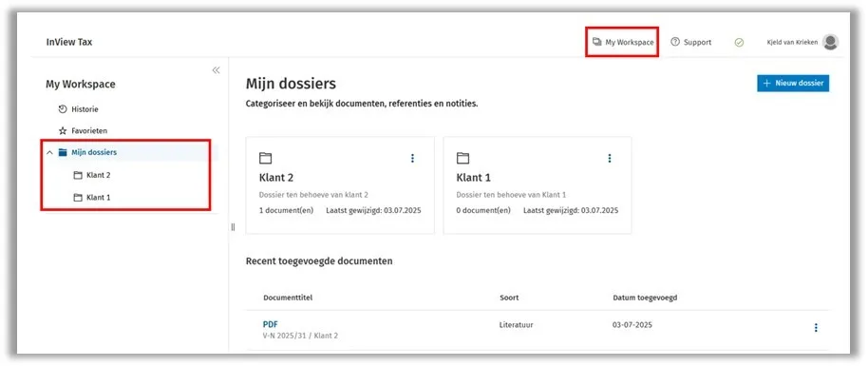Image resolution: width=868 pixels, height=366 pixels.
Task: Click the sidebar Klant 2 folder icon
Action: pyautogui.click(x=78, y=175)
